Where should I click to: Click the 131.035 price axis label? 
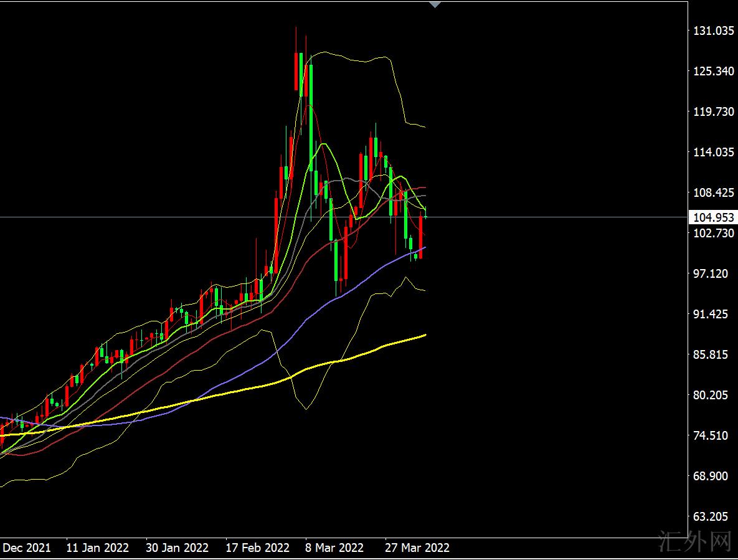coord(714,31)
